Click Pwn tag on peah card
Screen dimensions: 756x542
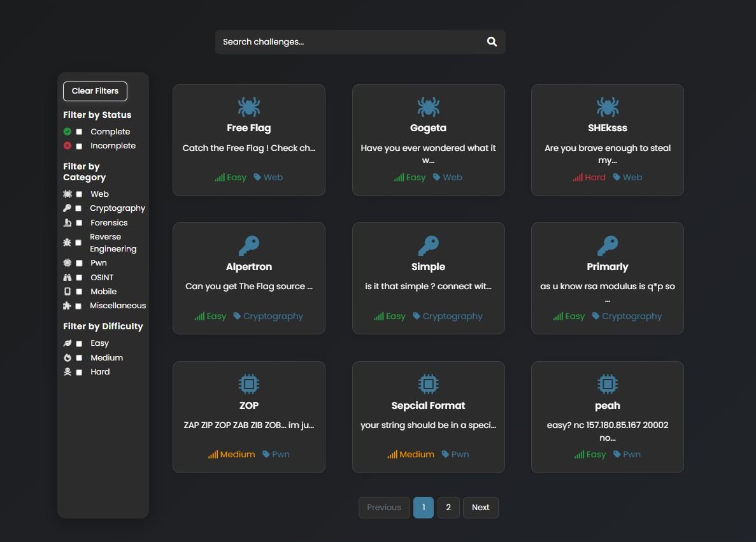pos(632,454)
